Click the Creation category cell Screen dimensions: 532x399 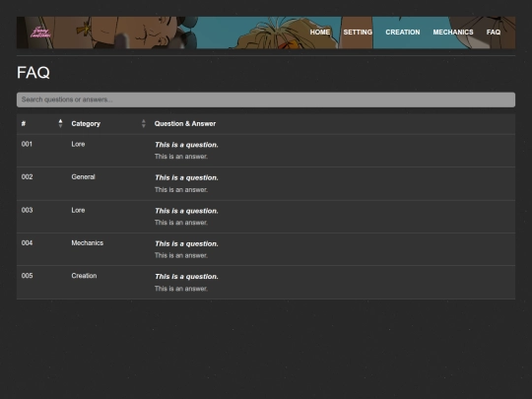[84, 276]
